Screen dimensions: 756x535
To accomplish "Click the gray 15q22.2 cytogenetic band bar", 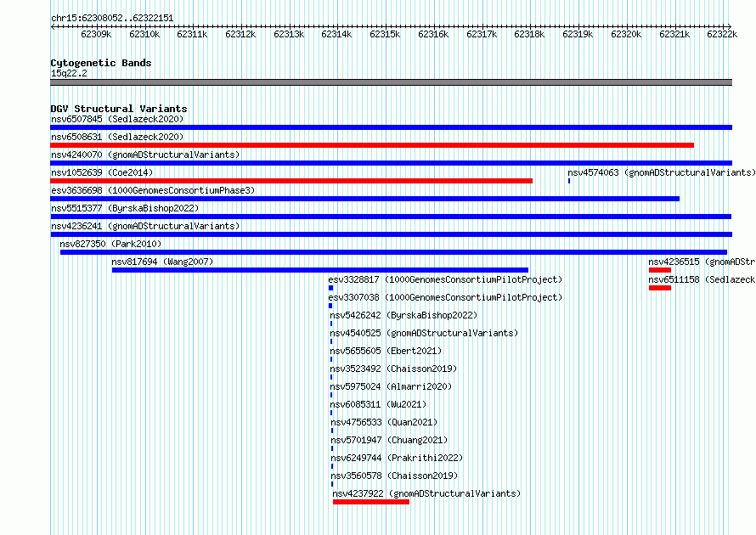I will click(x=391, y=82).
